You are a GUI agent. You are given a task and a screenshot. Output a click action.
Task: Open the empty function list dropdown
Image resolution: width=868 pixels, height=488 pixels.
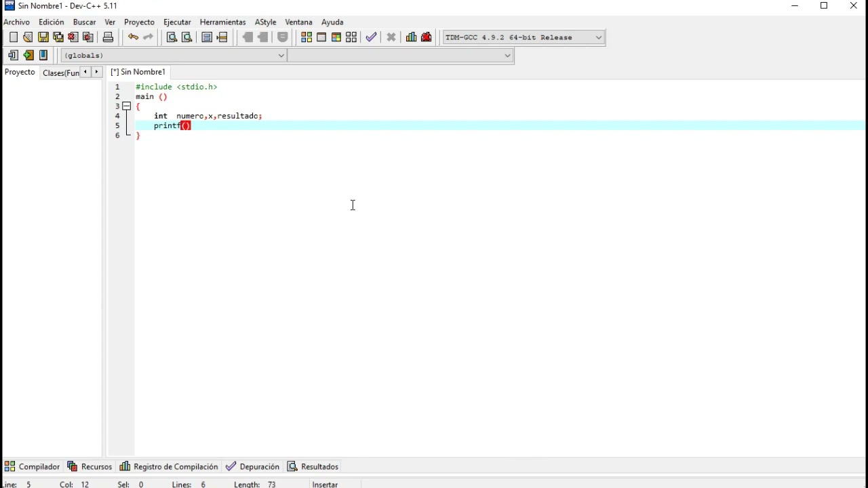(x=401, y=56)
